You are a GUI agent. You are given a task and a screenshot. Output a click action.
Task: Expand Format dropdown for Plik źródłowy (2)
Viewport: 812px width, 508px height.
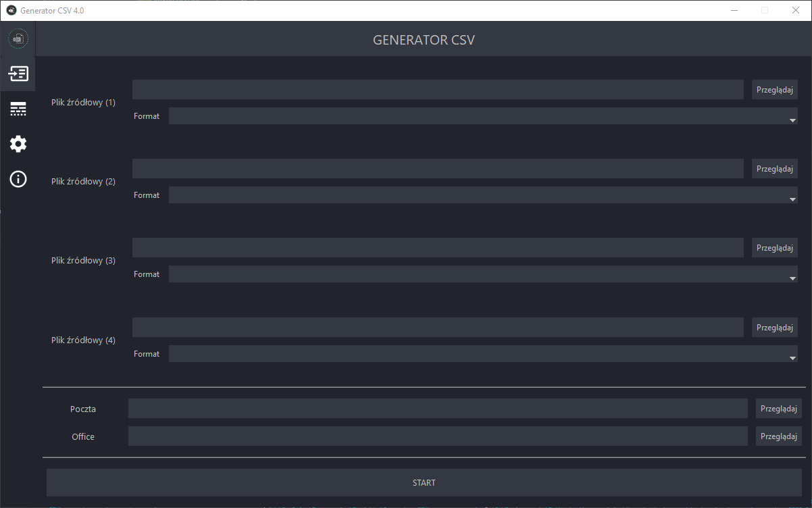click(x=483, y=195)
